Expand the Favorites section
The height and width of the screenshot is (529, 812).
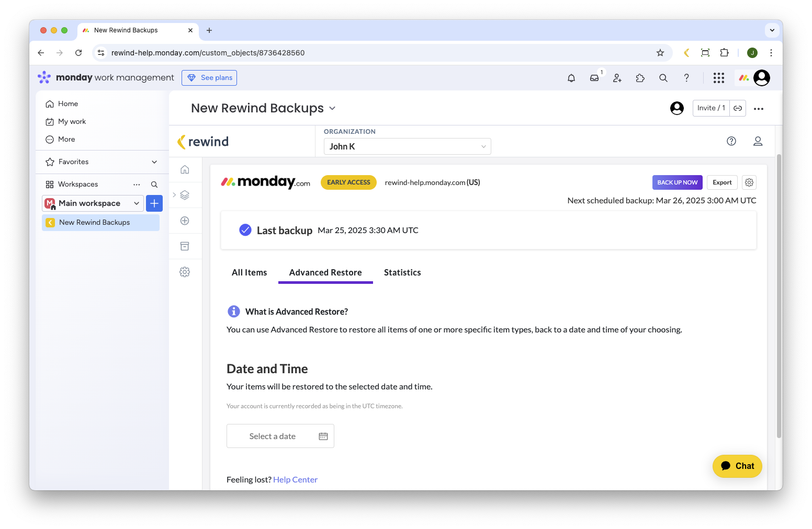[x=154, y=162]
